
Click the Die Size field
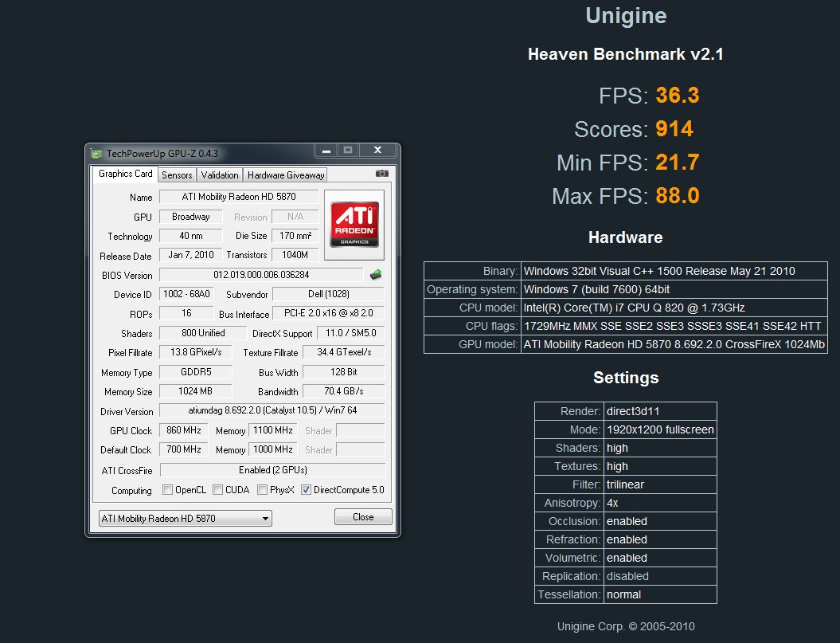(295, 236)
